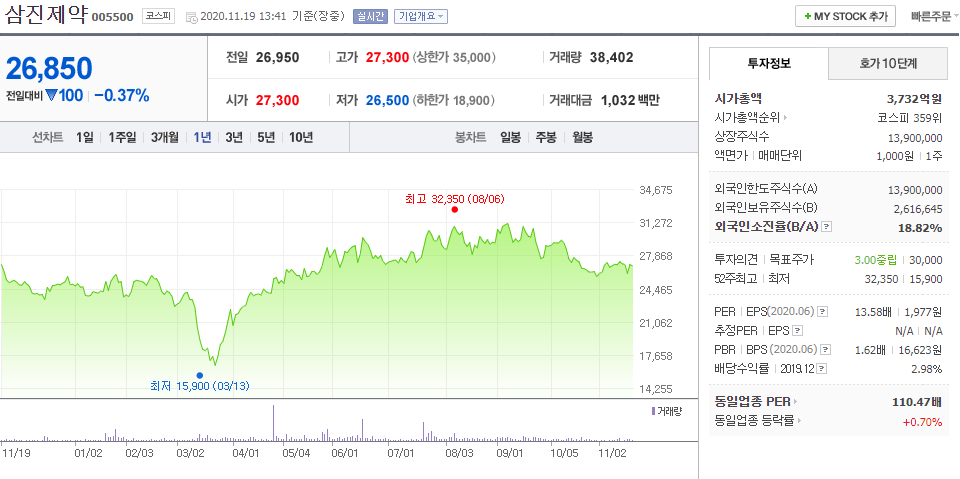
Task: Click the 코스피 market badge
Action: tap(158, 17)
